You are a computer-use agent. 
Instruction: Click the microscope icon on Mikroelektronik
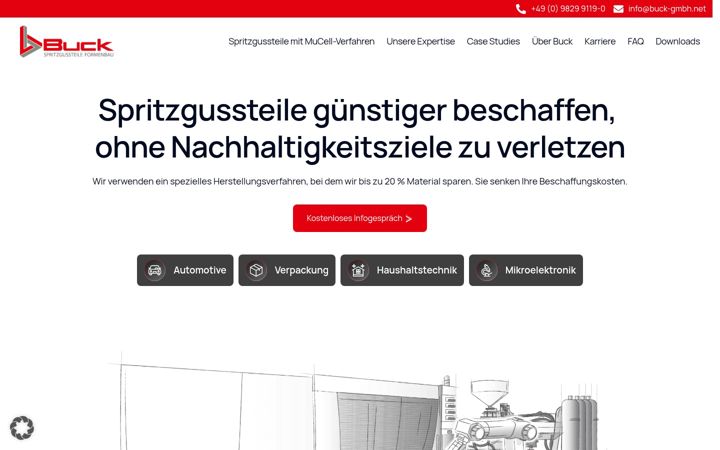487,270
